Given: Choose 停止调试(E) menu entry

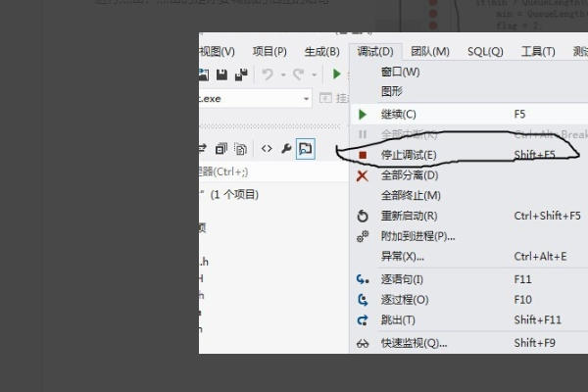Looking at the screenshot, I should [409, 155].
